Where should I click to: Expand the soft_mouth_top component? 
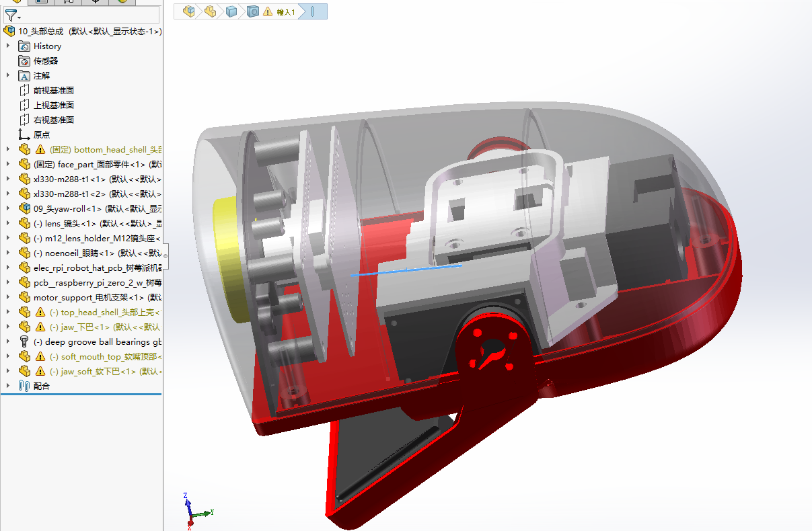click(x=8, y=356)
